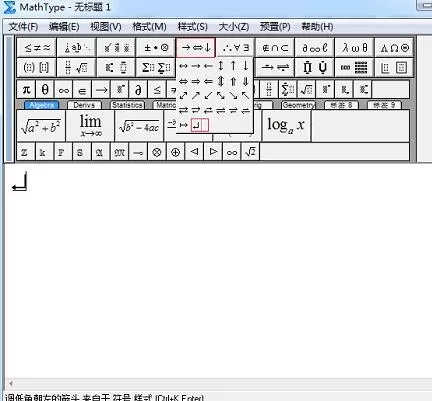The image size is (432, 401).
Task: Insert the ≤ symbol from small bar
Action: (x=157, y=89)
